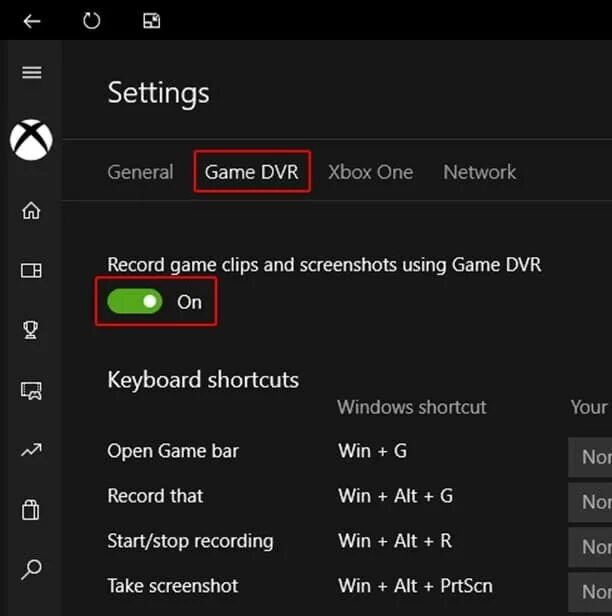Image resolution: width=612 pixels, height=616 pixels.
Task: Open the Game DVR captures sidebar icon
Action: point(32,390)
